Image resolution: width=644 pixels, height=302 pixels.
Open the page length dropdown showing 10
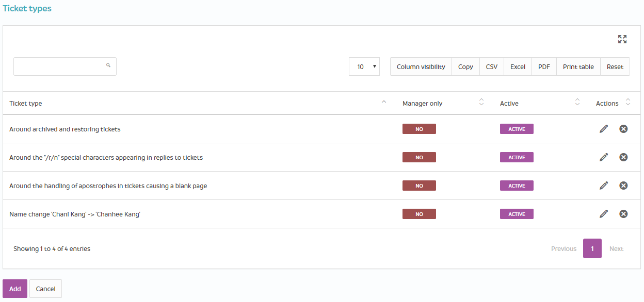pos(364,66)
